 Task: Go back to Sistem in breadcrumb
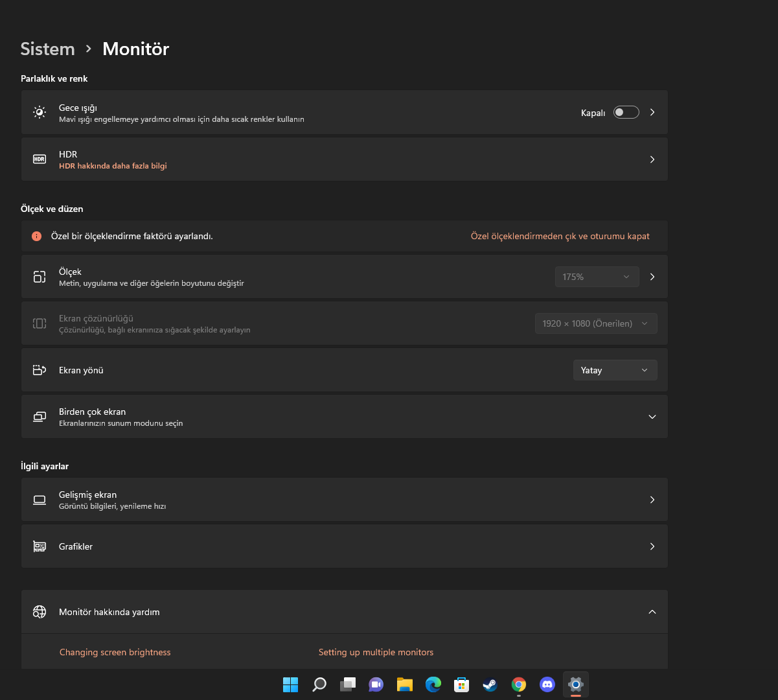point(47,49)
